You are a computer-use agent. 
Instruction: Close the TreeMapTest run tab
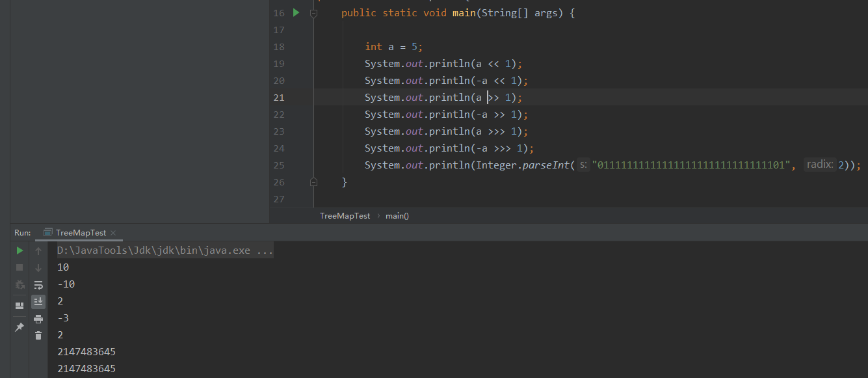pos(112,232)
